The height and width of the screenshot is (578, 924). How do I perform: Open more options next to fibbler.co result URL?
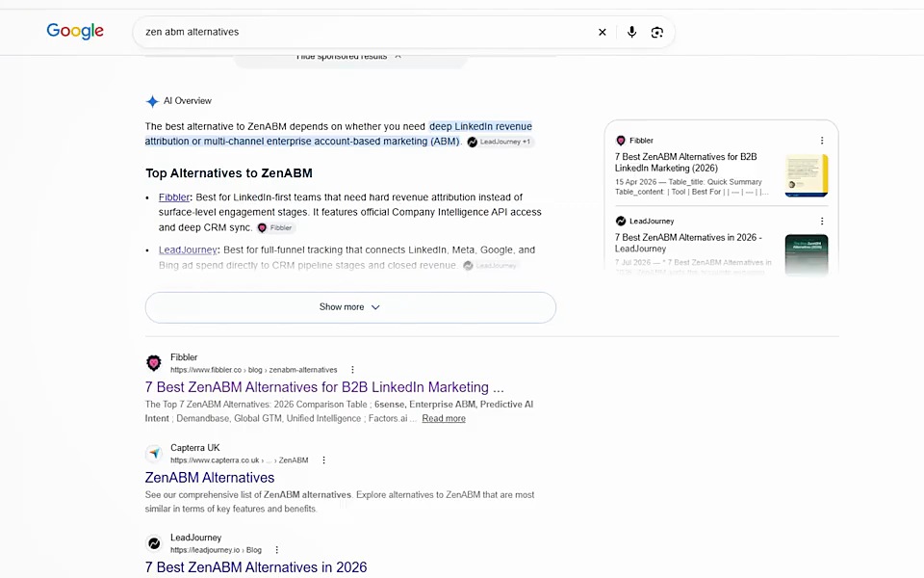pyautogui.click(x=352, y=370)
